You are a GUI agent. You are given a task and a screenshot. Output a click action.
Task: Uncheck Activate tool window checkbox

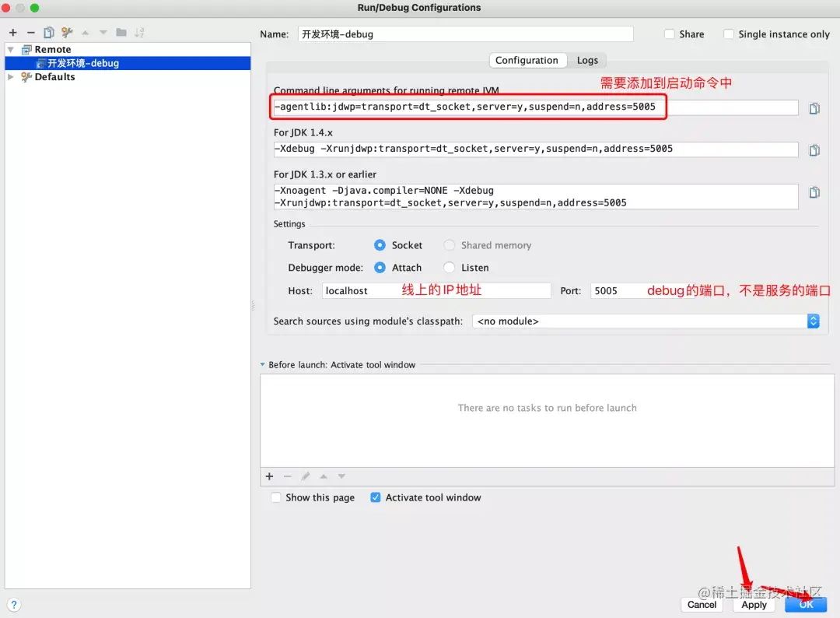376,497
